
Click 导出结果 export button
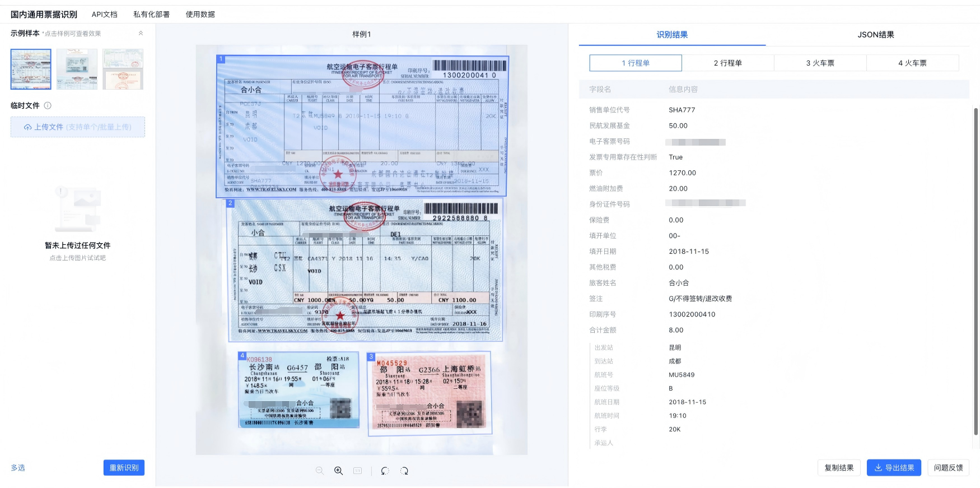[x=894, y=468]
